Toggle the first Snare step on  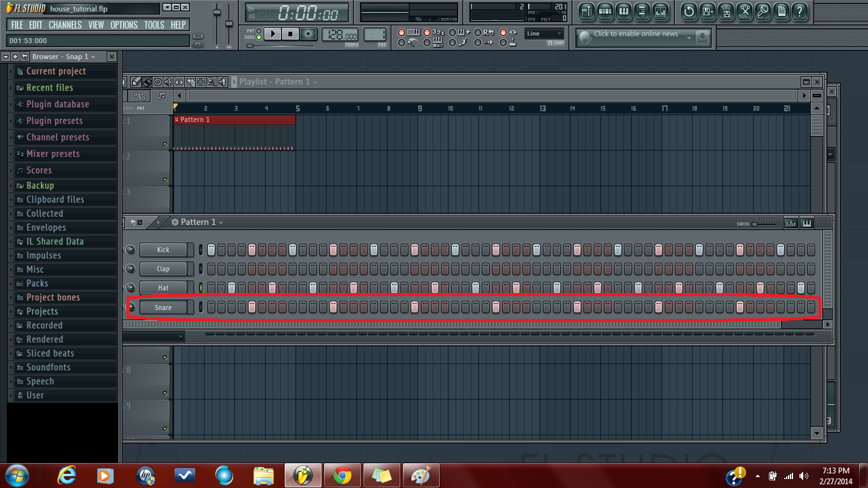point(212,308)
